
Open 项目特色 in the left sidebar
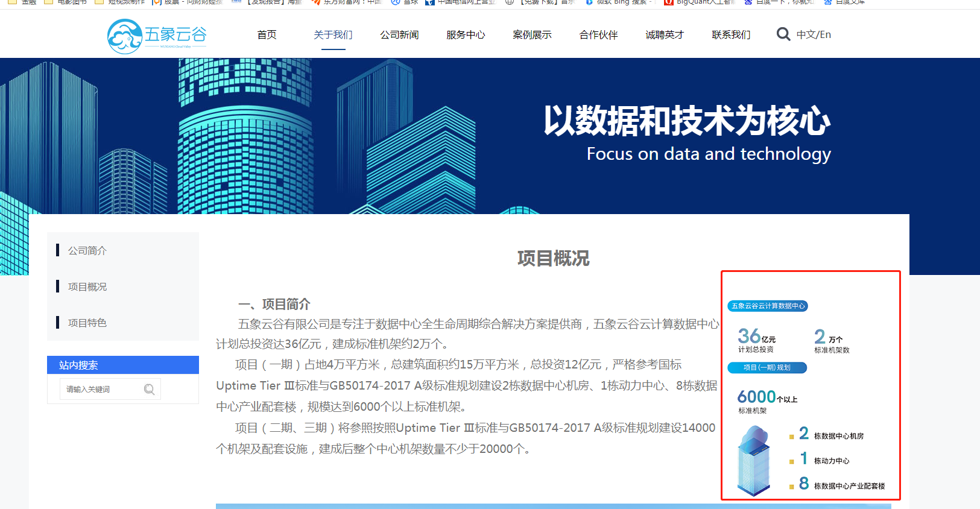click(87, 323)
